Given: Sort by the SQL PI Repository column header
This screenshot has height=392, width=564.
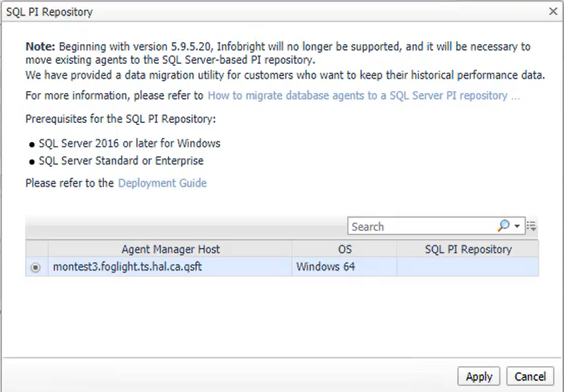Looking at the screenshot, I should (468, 249).
